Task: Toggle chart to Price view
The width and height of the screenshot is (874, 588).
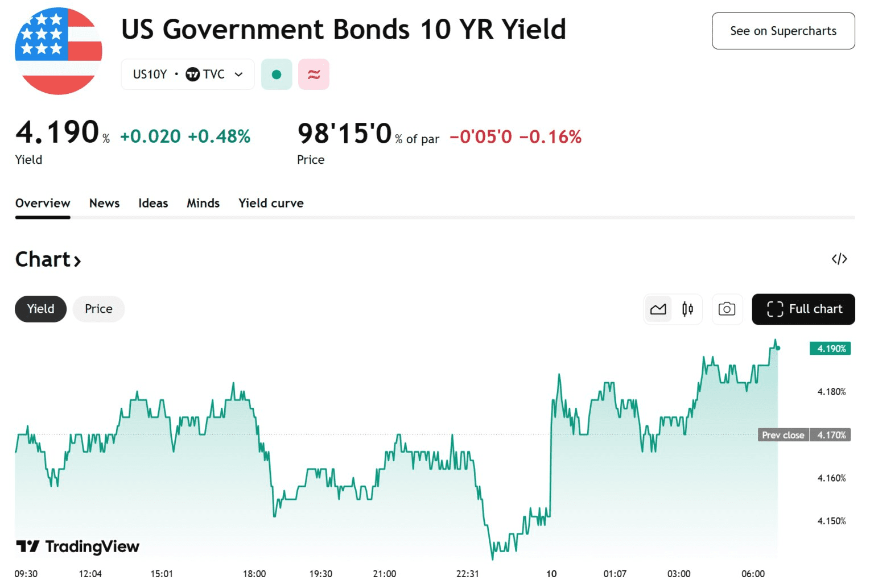Action: click(98, 309)
